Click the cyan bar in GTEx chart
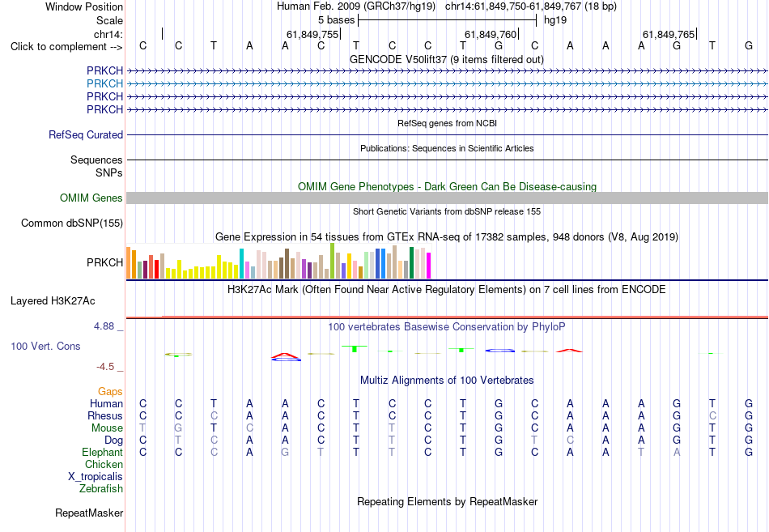This screenshot has width=769, height=532. [x=241, y=263]
